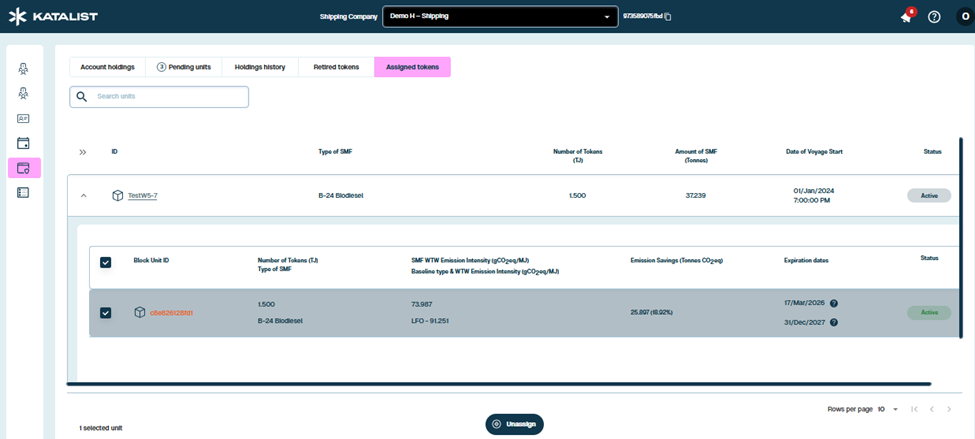
Task: Click the info icon beside 17/Mar/2026
Action: pyautogui.click(x=834, y=303)
